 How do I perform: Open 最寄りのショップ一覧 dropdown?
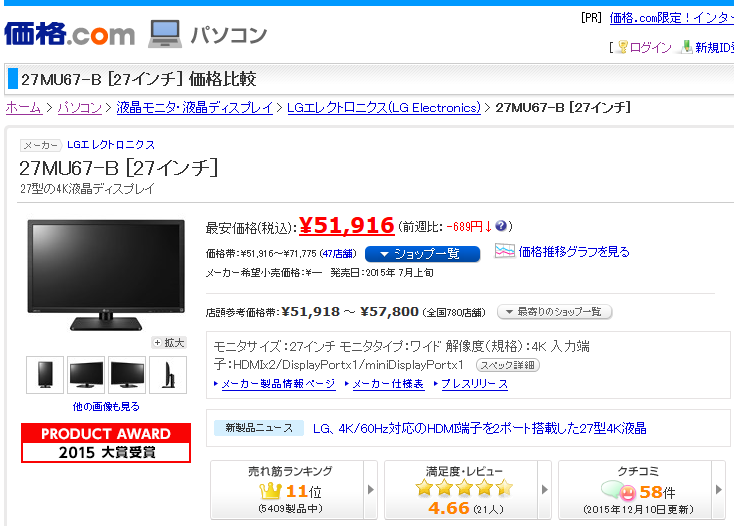554,312
